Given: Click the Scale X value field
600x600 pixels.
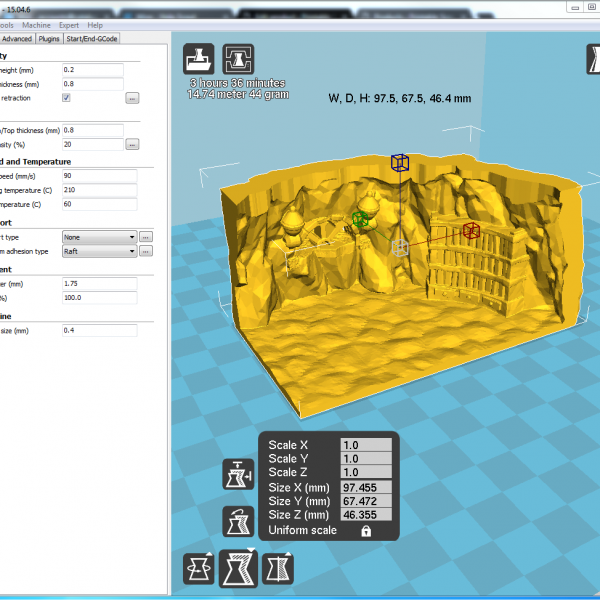Looking at the screenshot, I should pyautogui.click(x=366, y=445).
